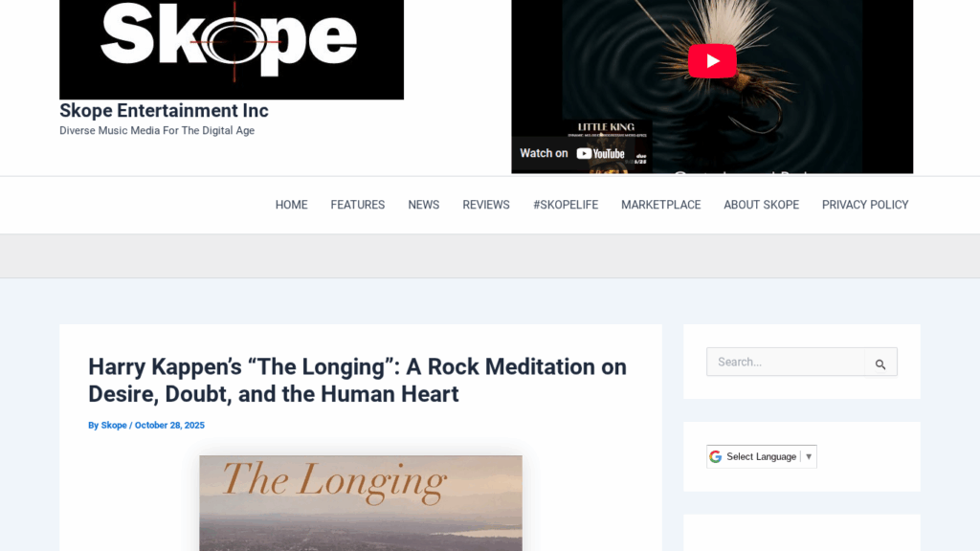Open the #SKOPELIFE menu link
This screenshot has height=551, width=980.
pyautogui.click(x=566, y=205)
